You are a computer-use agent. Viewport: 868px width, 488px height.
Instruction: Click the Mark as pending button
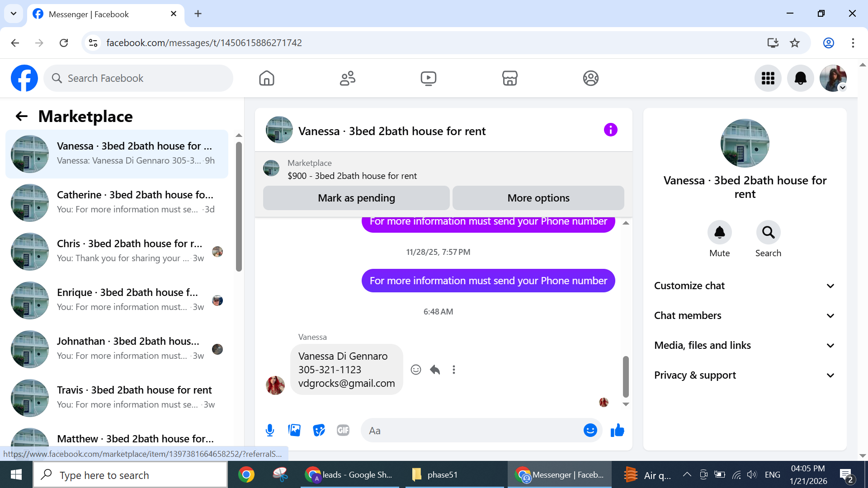tap(356, 198)
